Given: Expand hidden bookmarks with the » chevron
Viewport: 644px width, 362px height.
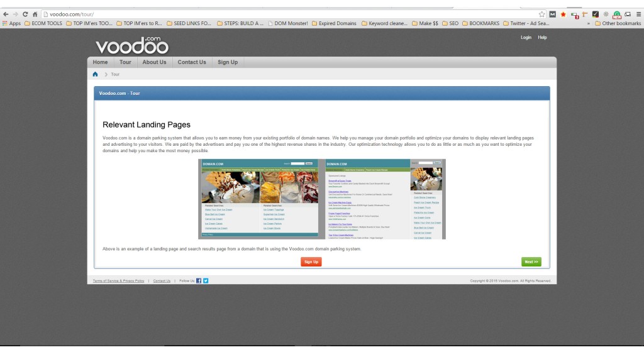Looking at the screenshot, I should click(588, 23).
